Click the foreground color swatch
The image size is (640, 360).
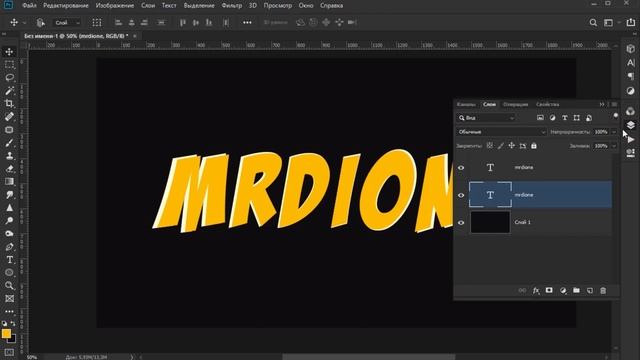[x=6, y=333]
